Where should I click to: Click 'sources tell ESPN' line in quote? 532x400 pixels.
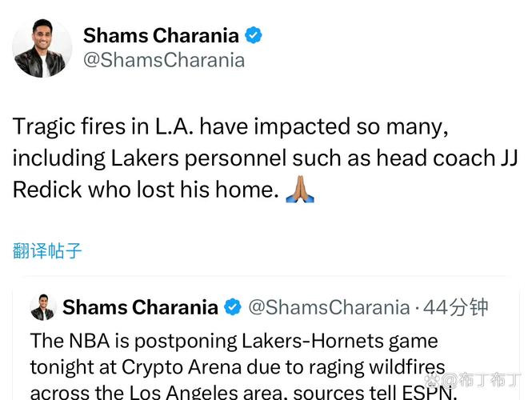(375, 393)
